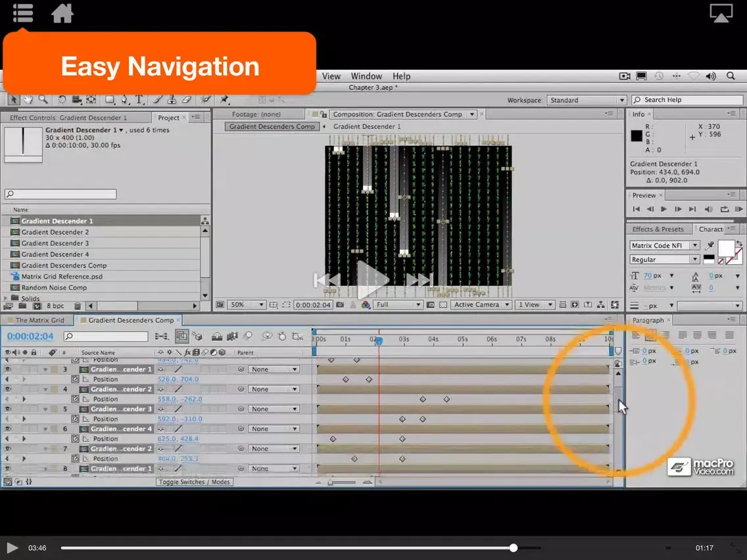
Task: Toggle Position stopwatch on layer 6
Action: 75,438
